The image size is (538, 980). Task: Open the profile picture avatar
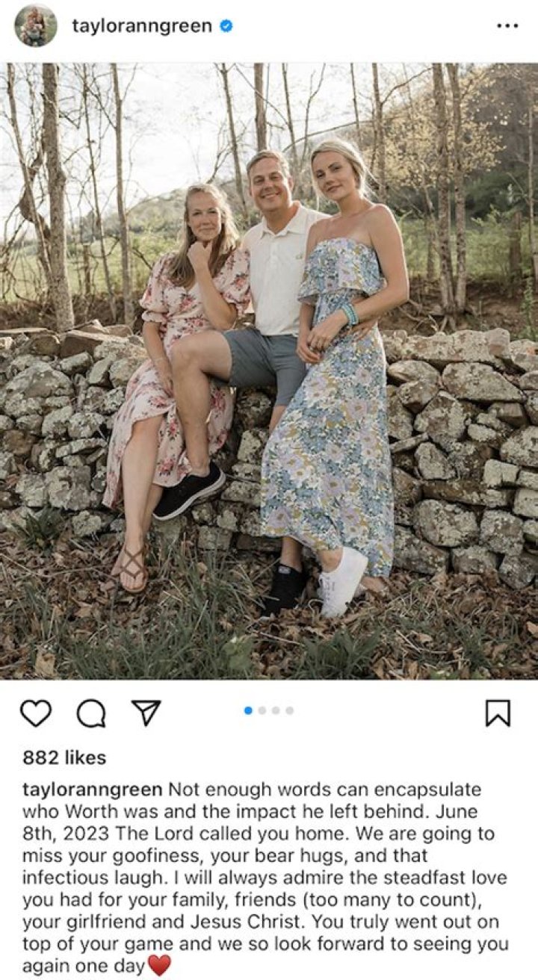coord(35,26)
